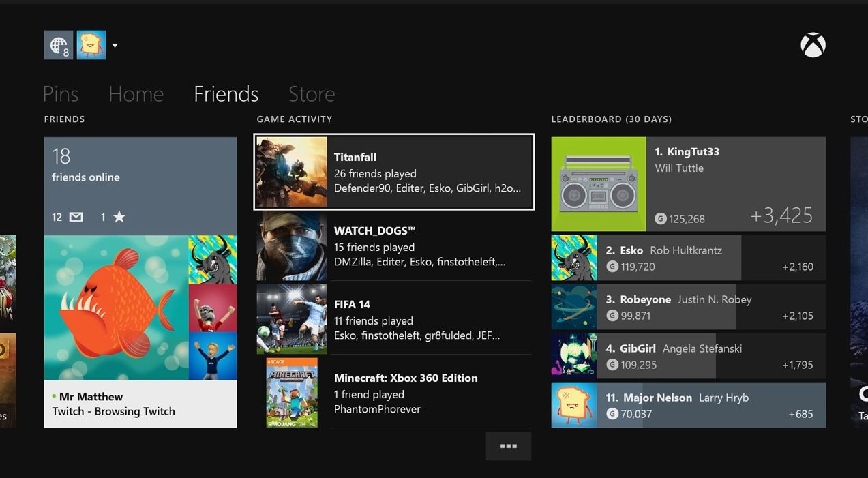The height and width of the screenshot is (478, 868).
Task: Open Major Nelson leaderboard entry
Action: [689, 405]
